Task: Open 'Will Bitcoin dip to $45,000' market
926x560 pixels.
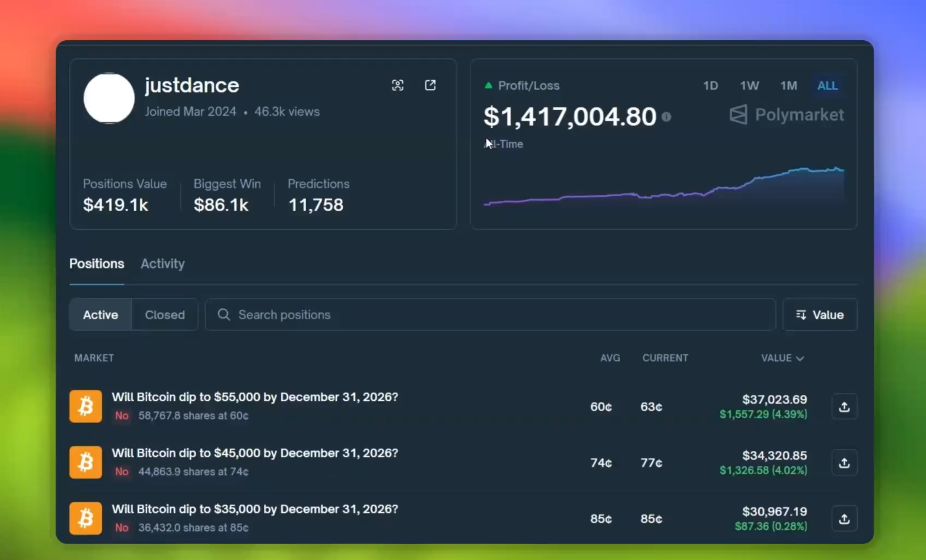Action: [x=255, y=453]
